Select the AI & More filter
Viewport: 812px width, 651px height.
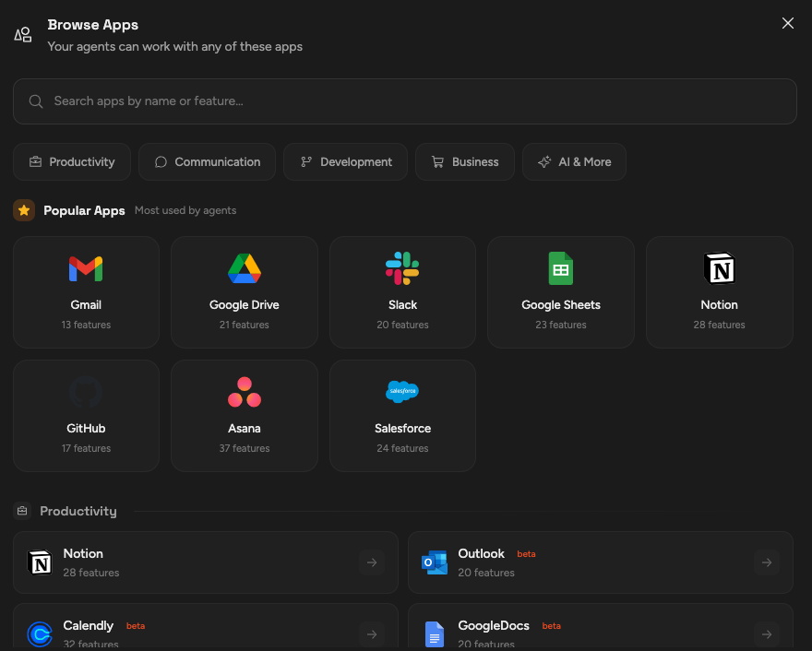coord(574,162)
